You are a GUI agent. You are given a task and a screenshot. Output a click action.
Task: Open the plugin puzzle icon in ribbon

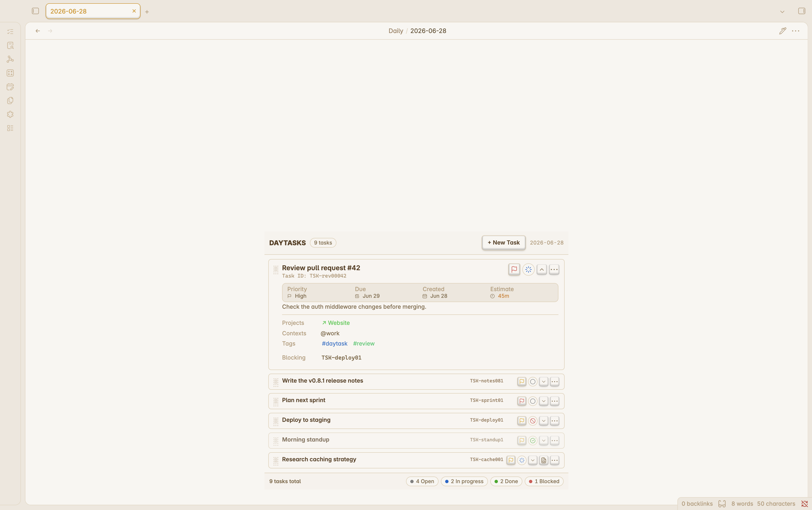pyautogui.click(x=10, y=114)
